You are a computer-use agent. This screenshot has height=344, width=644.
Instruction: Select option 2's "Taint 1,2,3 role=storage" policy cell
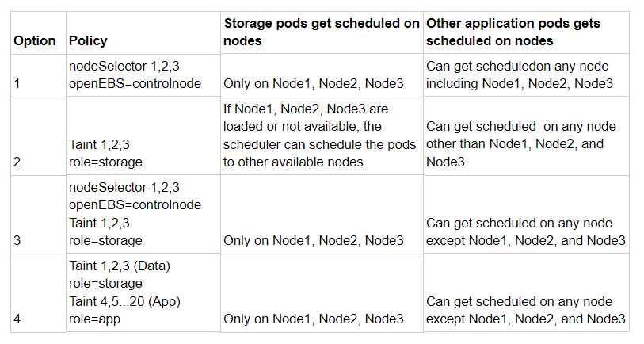[105, 152]
